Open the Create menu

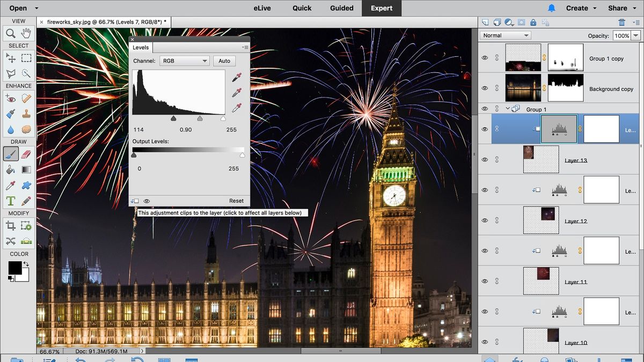(577, 8)
